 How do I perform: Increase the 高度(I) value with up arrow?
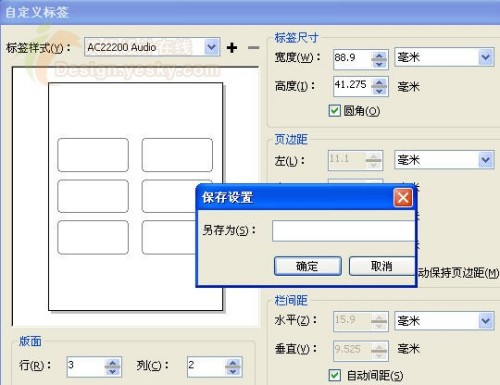[x=379, y=82]
